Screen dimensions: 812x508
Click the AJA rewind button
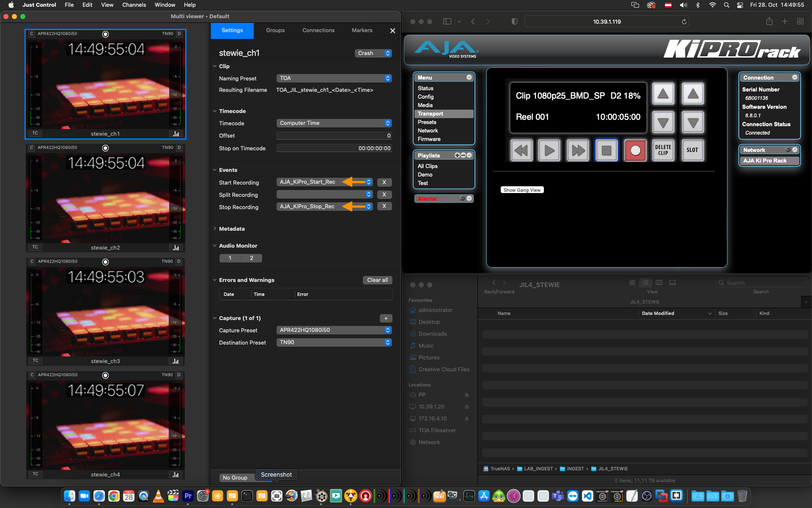pyautogui.click(x=521, y=150)
